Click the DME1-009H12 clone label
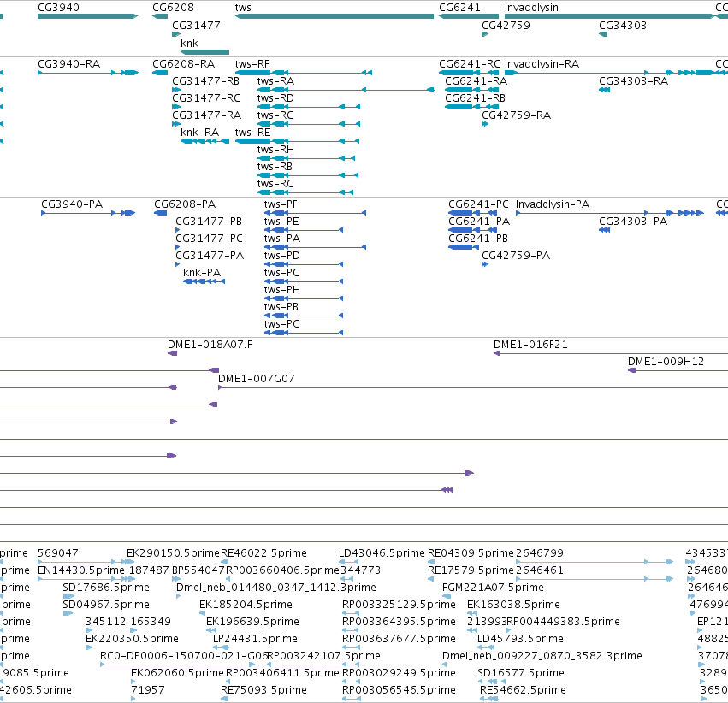The width and height of the screenshot is (728, 703). click(666, 362)
